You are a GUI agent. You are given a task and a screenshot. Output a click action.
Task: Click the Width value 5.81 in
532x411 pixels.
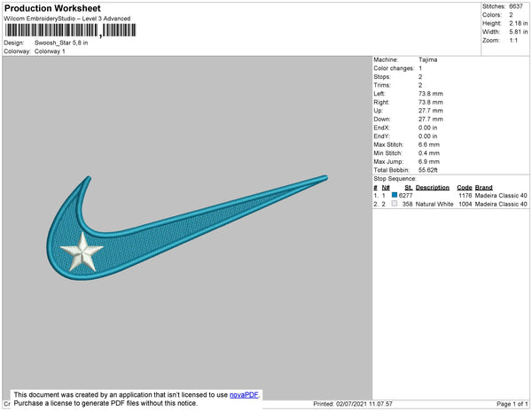coord(518,32)
